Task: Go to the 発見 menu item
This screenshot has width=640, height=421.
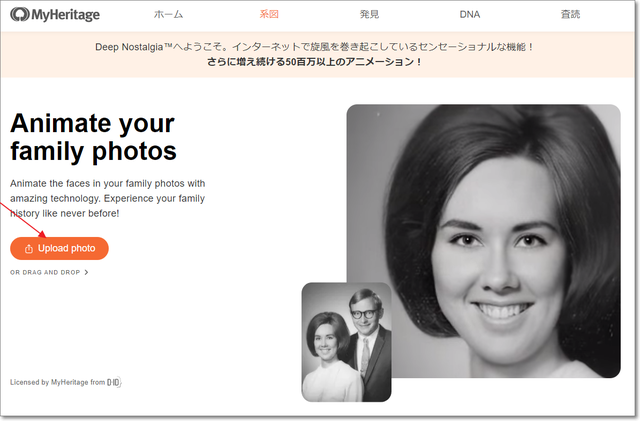Action: [369, 15]
